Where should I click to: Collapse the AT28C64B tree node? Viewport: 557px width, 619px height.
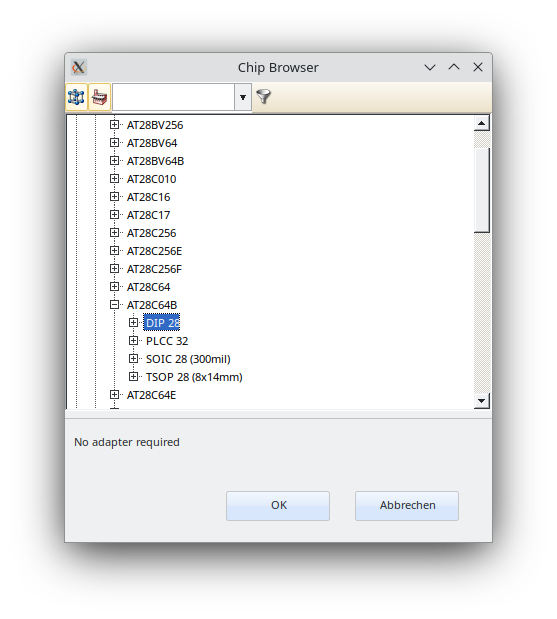pos(114,305)
